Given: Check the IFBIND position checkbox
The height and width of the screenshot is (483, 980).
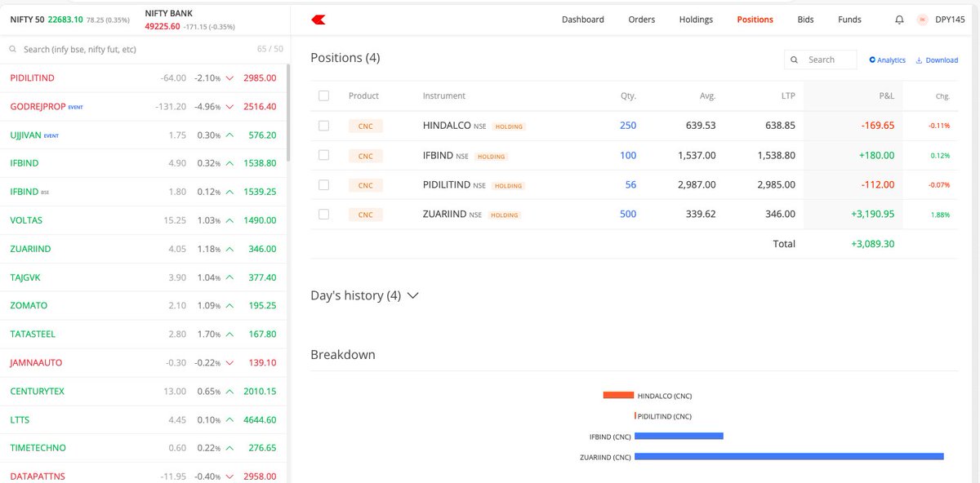Looking at the screenshot, I should click(324, 155).
